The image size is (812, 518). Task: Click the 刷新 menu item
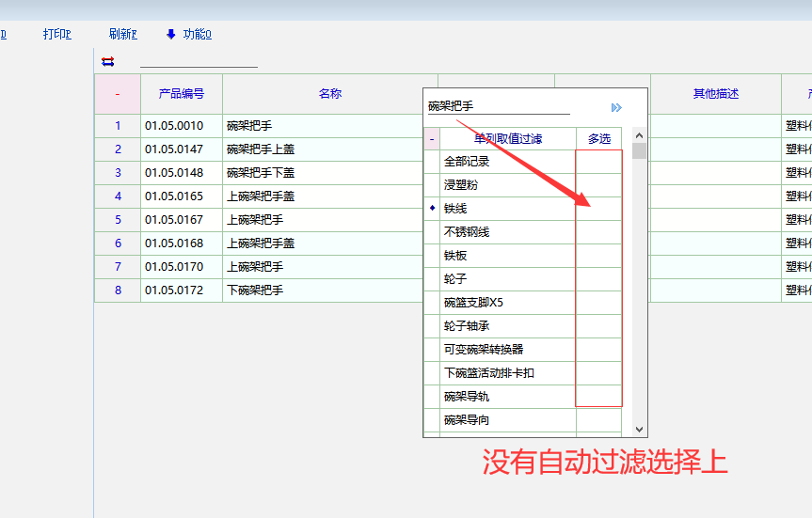[122, 35]
